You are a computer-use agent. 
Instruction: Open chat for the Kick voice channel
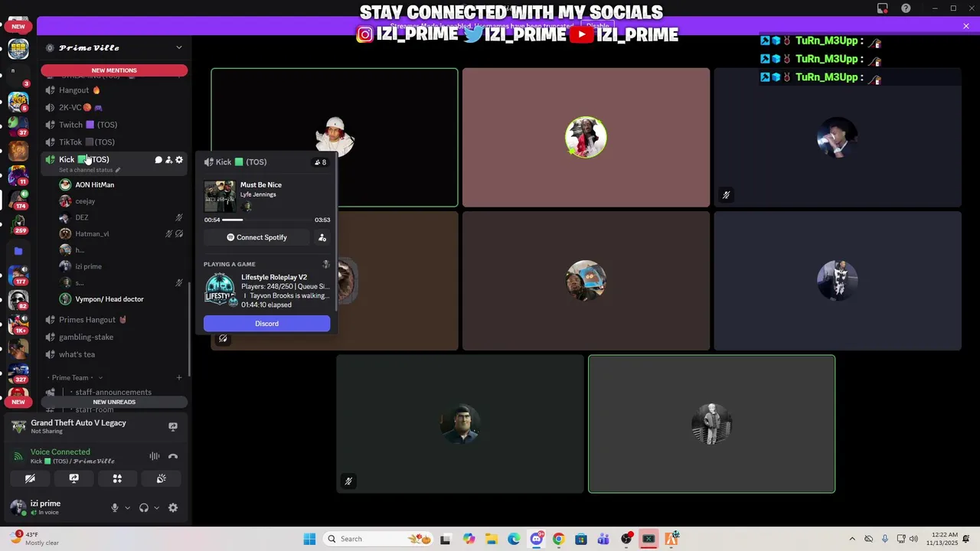158,160
